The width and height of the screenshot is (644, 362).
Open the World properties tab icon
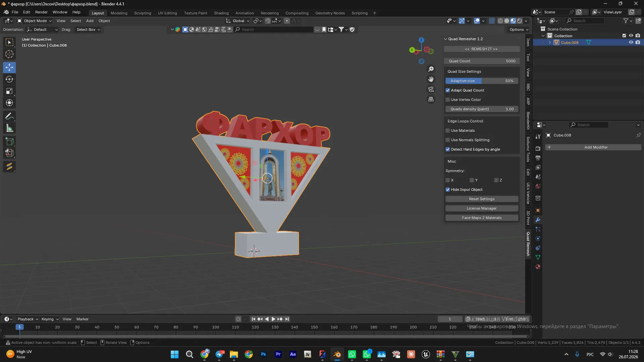click(538, 186)
